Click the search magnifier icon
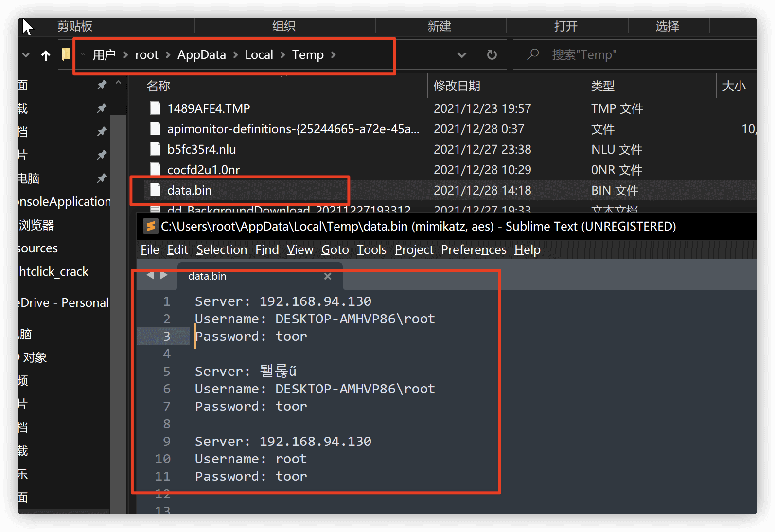This screenshot has width=775, height=532. click(533, 54)
